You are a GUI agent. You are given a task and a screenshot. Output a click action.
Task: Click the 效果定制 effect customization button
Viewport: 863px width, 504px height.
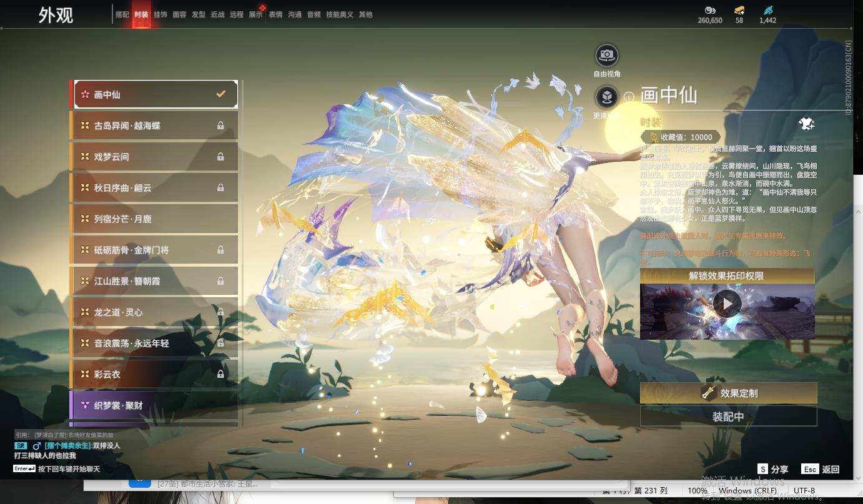[x=728, y=393]
